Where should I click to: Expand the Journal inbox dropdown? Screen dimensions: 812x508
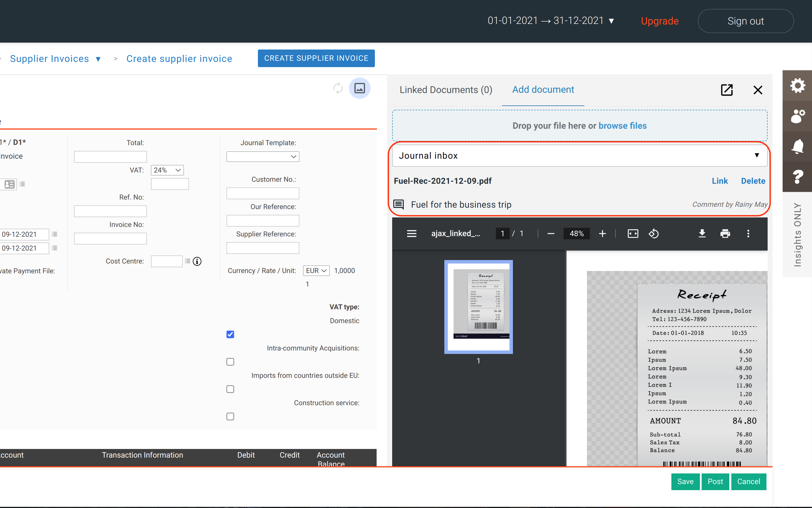coord(579,156)
